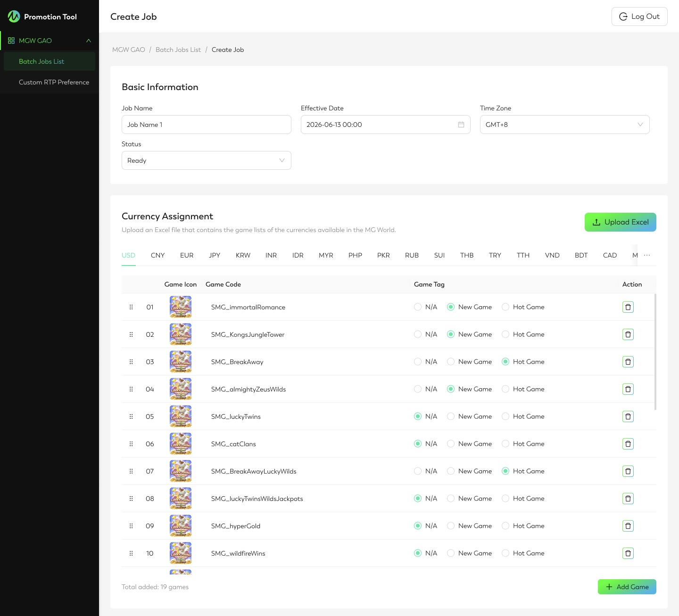Click the Add Game button
Screen dimensions: 679x616
627,587
